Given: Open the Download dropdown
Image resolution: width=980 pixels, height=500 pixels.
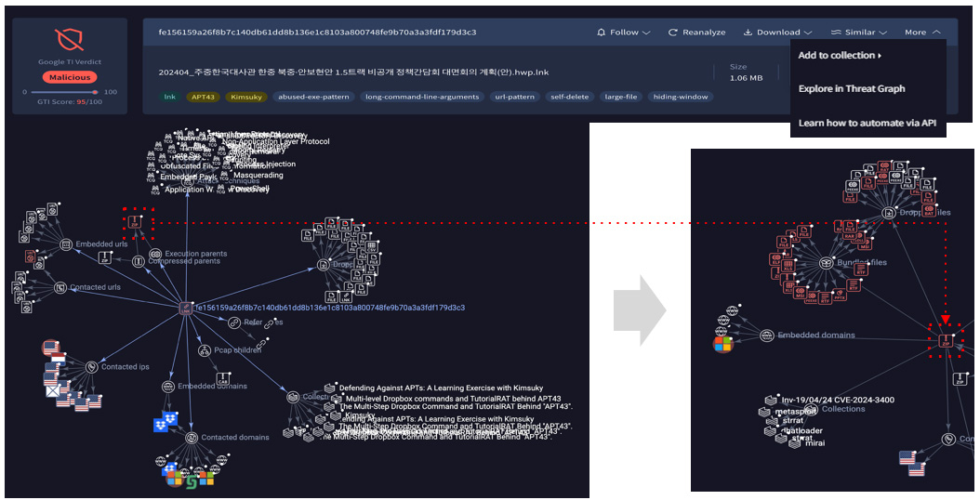Looking at the screenshot, I should click(x=777, y=33).
